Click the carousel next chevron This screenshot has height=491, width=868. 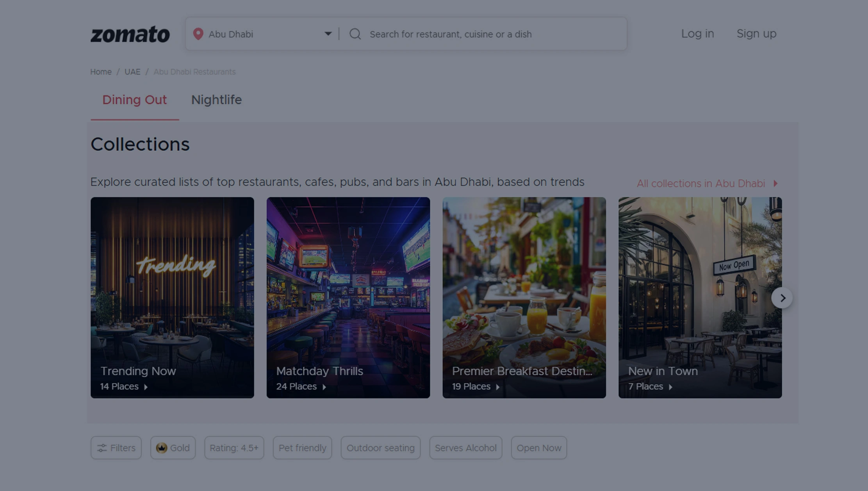(x=782, y=298)
